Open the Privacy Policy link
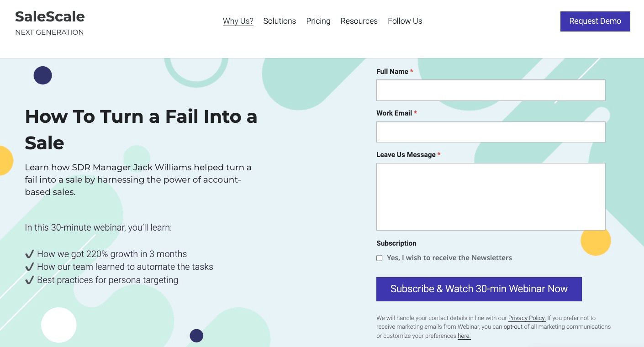Screen dimensions: 644x347 (x=527, y=318)
